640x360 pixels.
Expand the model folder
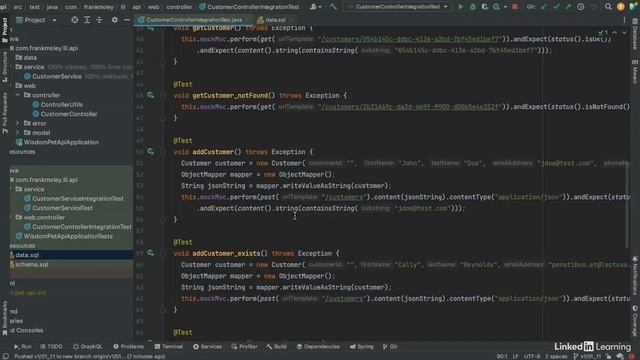tap(18, 132)
